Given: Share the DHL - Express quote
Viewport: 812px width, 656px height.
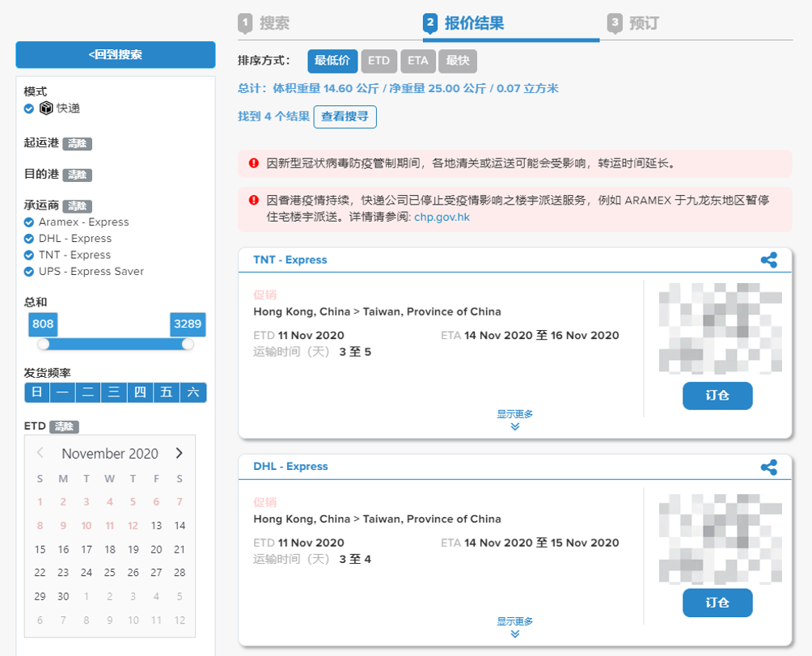Looking at the screenshot, I should (x=768, y=467).
